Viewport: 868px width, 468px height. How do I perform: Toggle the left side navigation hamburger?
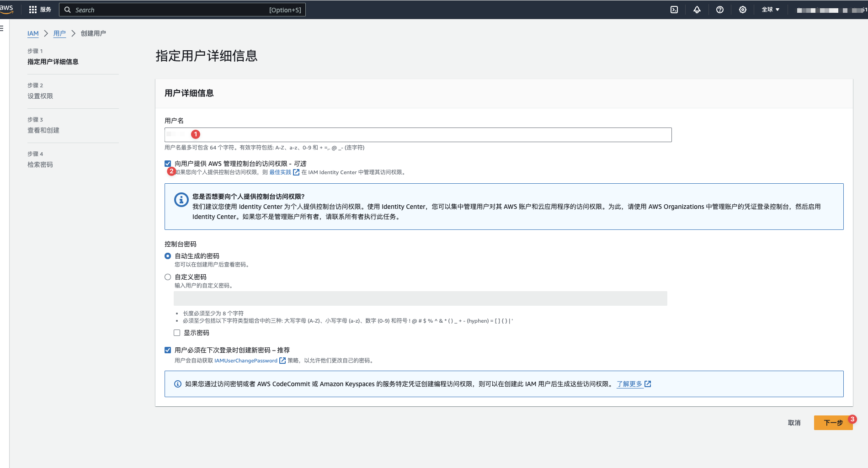2,28
